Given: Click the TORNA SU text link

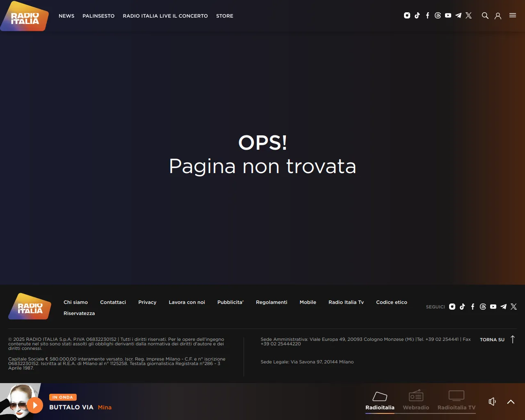Looking at the screenshot, I should tap(492, 340).
